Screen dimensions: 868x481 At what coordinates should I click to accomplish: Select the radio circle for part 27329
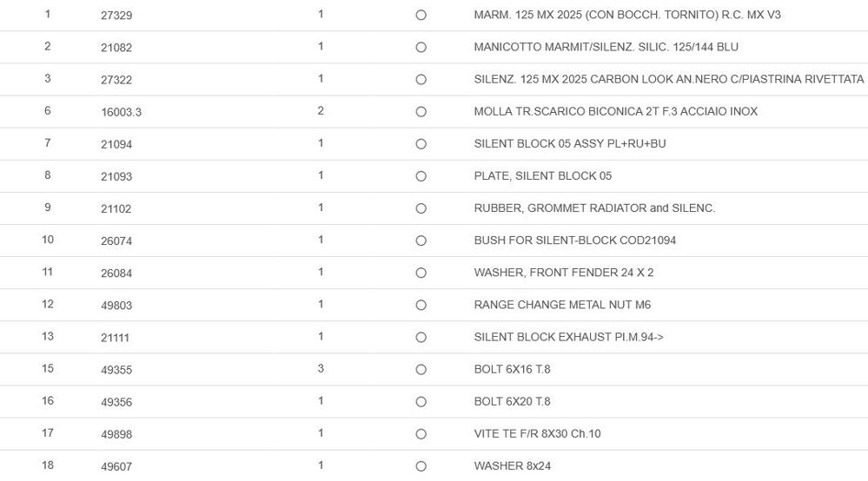point(421,16)
